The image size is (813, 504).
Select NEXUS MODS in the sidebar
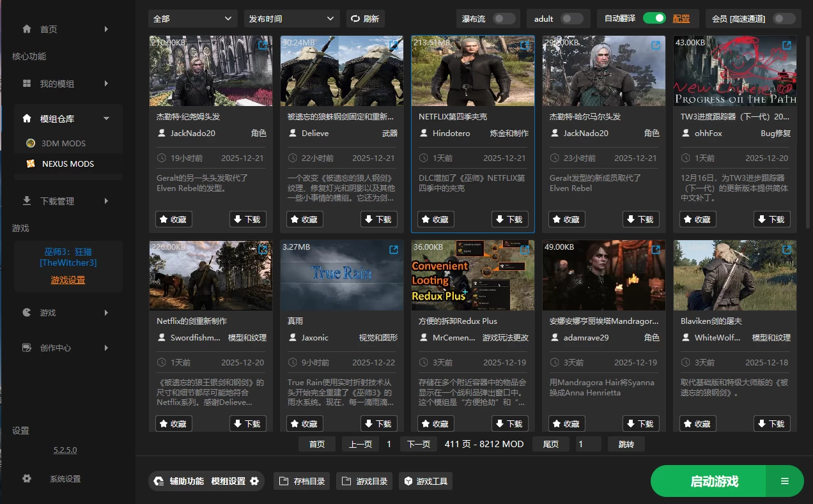(x=68, y=164)
